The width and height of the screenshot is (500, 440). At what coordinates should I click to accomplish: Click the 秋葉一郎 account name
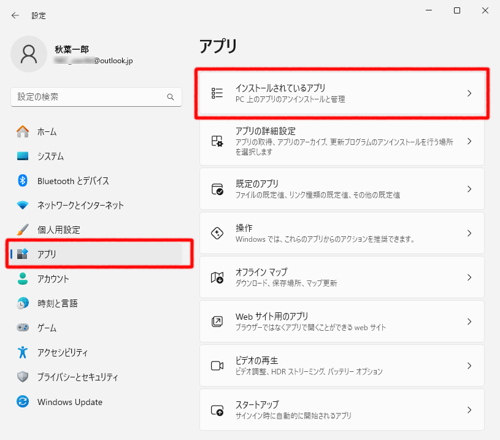[x=72, y=49]
